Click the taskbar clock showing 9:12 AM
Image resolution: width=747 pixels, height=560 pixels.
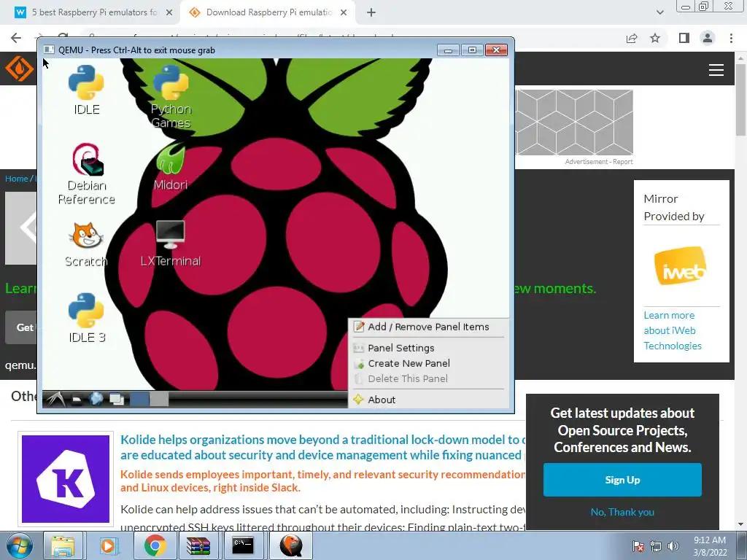click(709, 546)
